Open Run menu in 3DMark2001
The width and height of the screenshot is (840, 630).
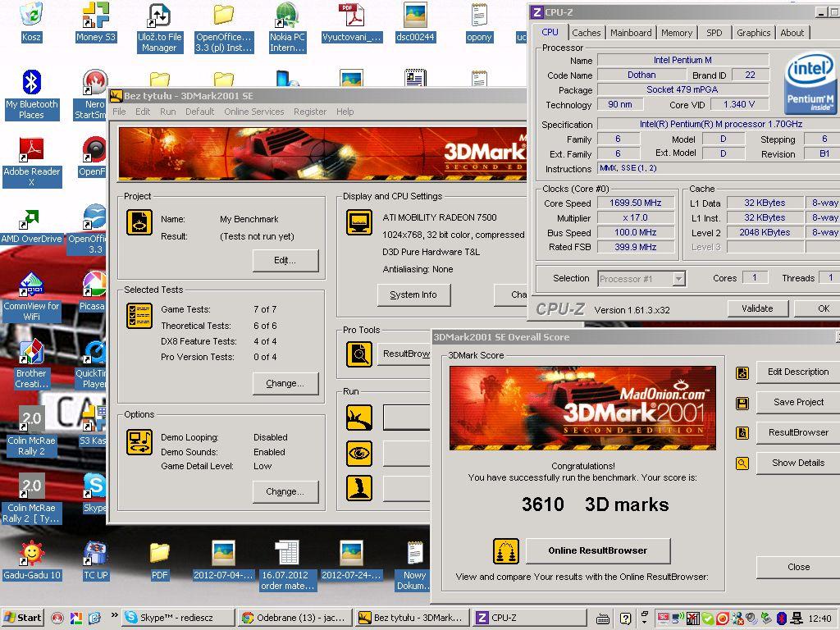pyautogui.click(x=167, y=112)
